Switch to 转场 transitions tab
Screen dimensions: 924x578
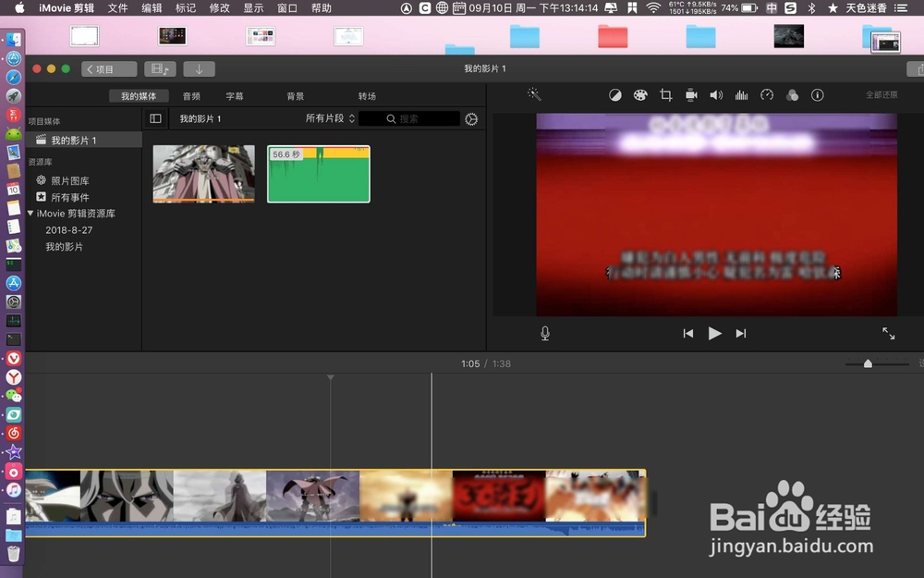pyautogui.click(x=367, y=96)
